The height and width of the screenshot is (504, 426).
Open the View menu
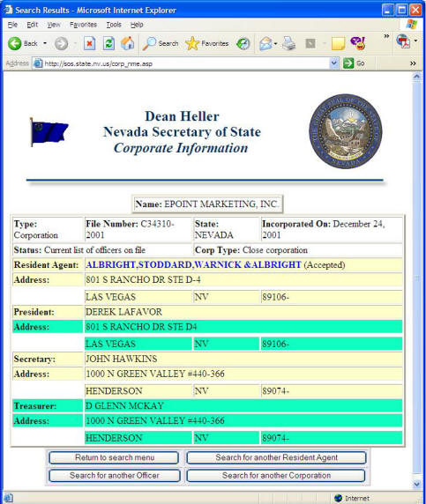click(x=54, y=25)
